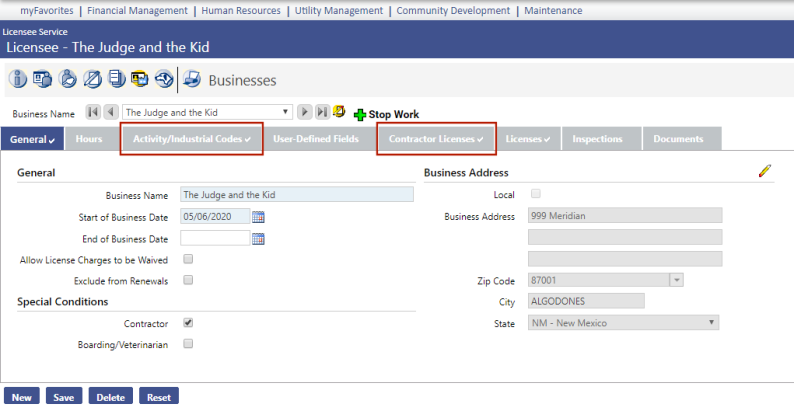Check the Boarding/Veterinarian checkbox
The image size is (794, 418).
[x=188, y=344]
